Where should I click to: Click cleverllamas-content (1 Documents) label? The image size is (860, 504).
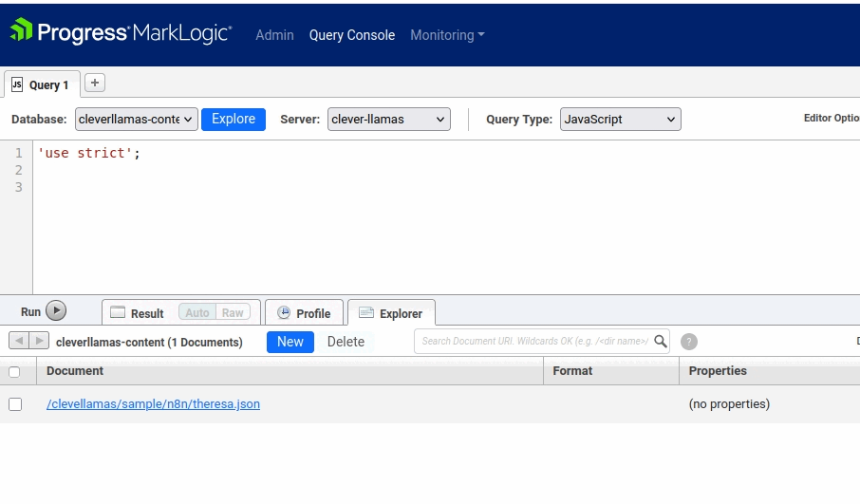[149, 343]
